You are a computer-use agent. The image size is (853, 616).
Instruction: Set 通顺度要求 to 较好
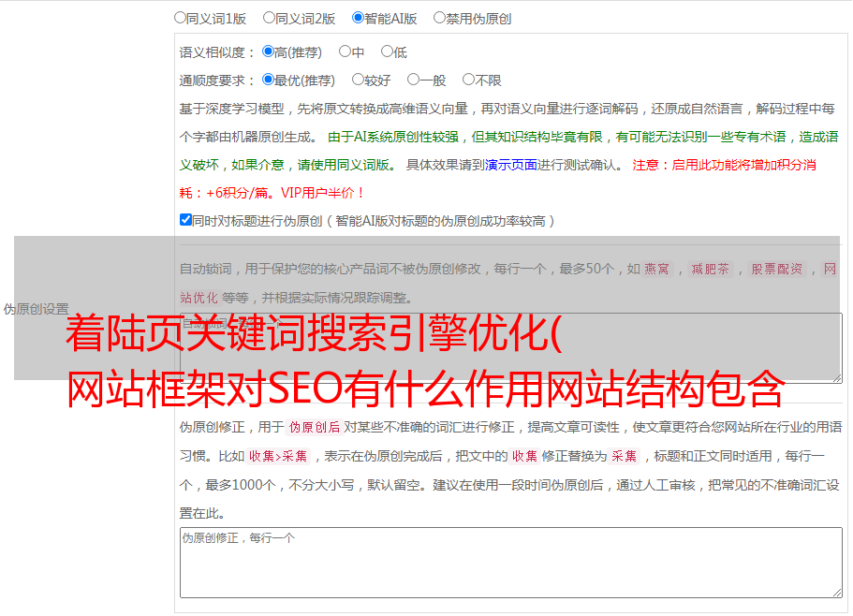(x=358, y=80)
